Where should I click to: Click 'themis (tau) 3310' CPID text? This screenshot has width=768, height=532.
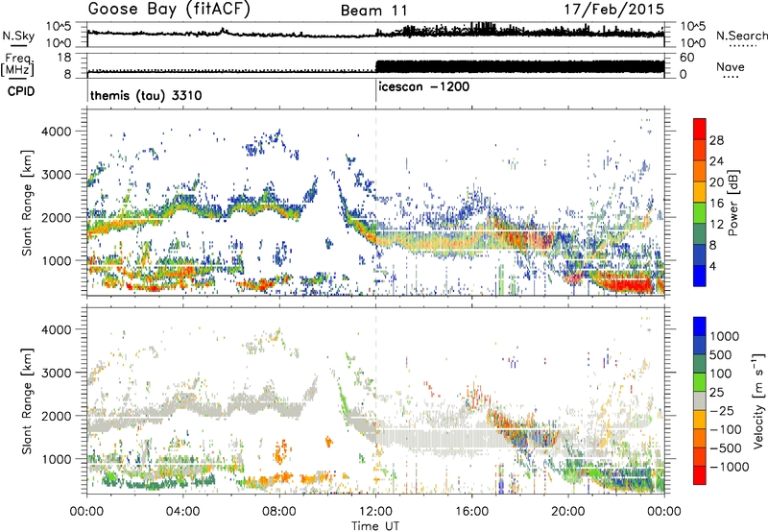point(146,95)
